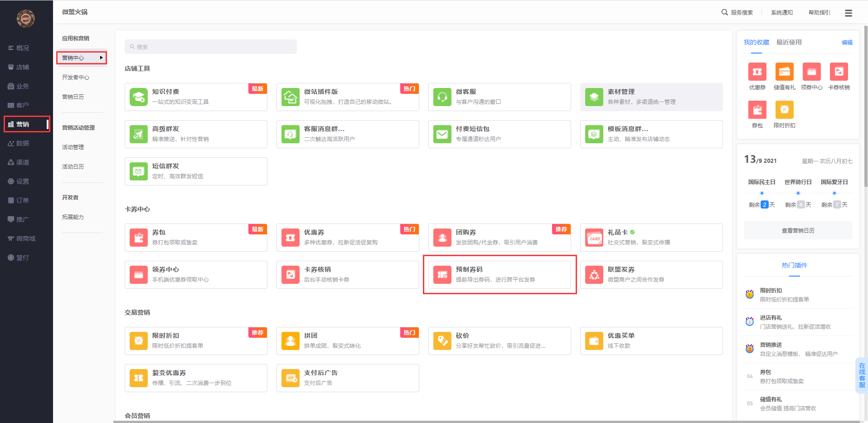This screenshot has width=868, height=423.
Task: Go to 开发者中心 menu item
Action: [76, 78]
